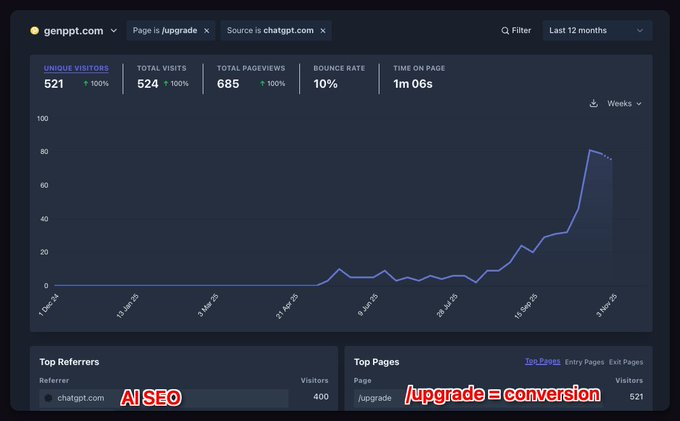Viewport: 680px width, 421px height.
Task: Select the Bounce Rate metric
Action: [339, 68]
